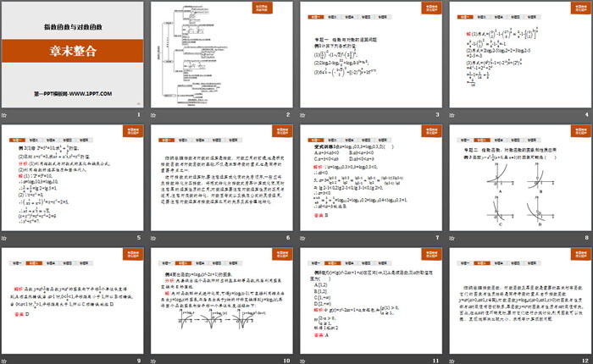Click slide number 8 label

[587, 237]
